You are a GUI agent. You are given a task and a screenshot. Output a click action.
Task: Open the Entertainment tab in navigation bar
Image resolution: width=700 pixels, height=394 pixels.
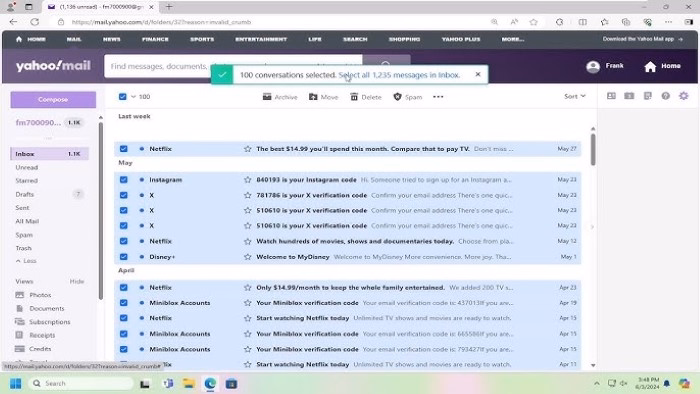point(261,39)
